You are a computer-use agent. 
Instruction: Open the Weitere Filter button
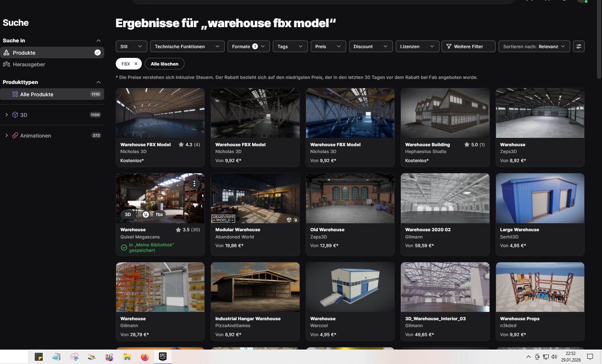point(469,46)
